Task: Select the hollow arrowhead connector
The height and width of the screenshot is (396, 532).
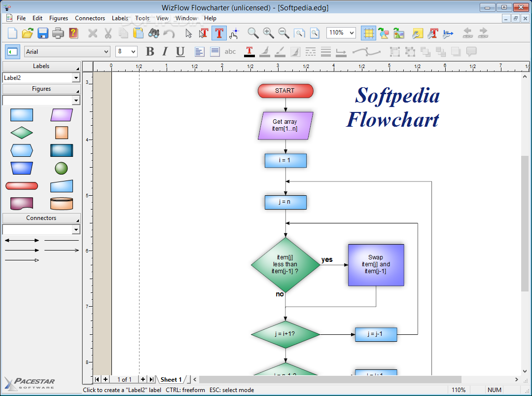Action: coord(22,260)
